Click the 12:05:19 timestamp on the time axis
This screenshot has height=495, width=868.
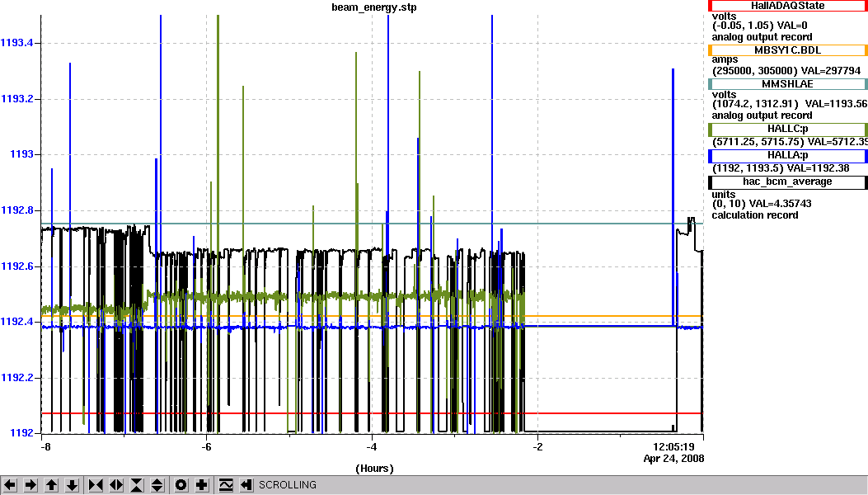[x=673, y=447]
